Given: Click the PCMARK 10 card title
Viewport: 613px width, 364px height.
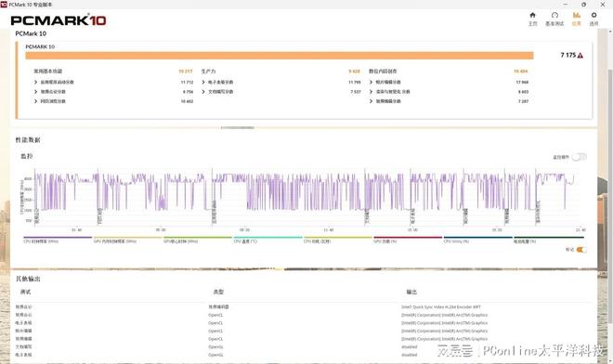Looking at the screenshot, I should pos(40,46).
